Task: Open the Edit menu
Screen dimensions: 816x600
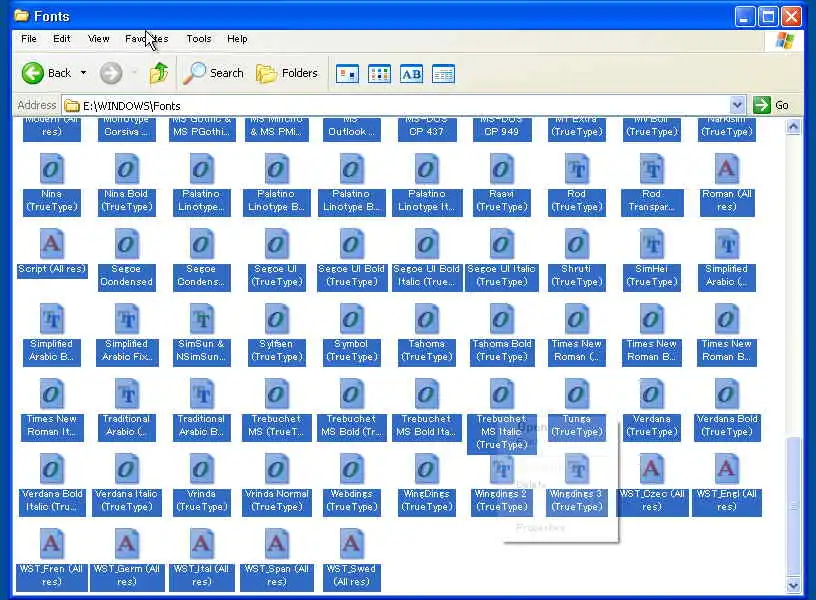Action: click(x=61, y=39)
